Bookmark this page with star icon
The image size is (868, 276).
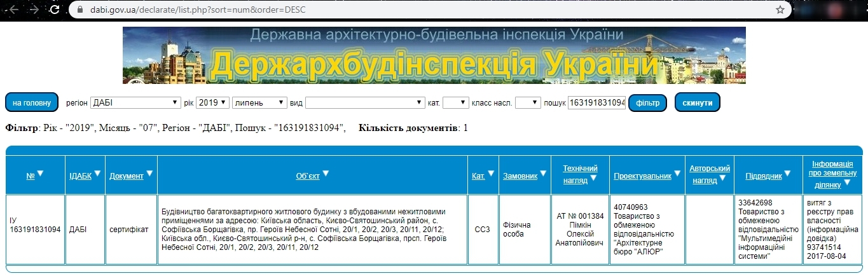(780, 10)
